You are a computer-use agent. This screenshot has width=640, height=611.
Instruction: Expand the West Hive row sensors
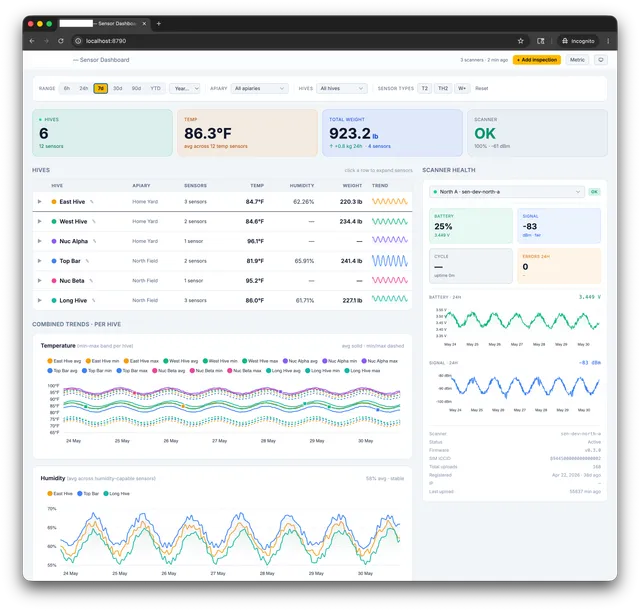pyautogui.click(x=40, y=221)
